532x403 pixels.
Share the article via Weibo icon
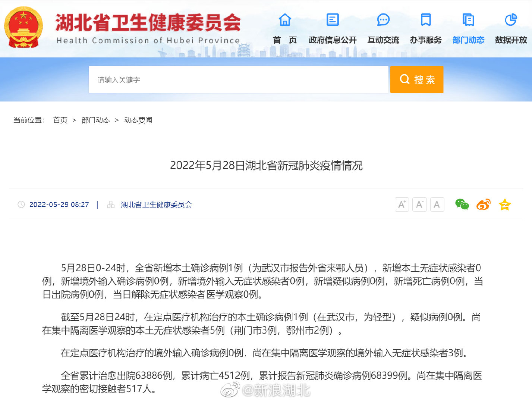tap(483, 204)
